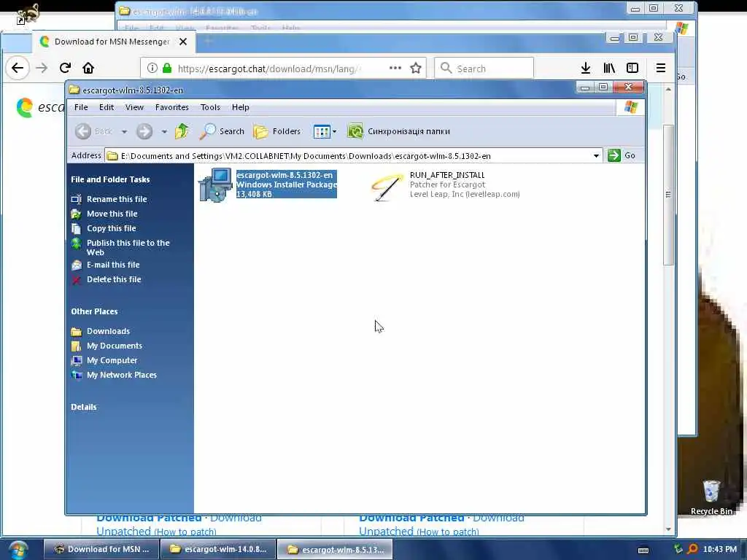
Task: Click the keyboard tray icon
Action: [x=643, y=550]
